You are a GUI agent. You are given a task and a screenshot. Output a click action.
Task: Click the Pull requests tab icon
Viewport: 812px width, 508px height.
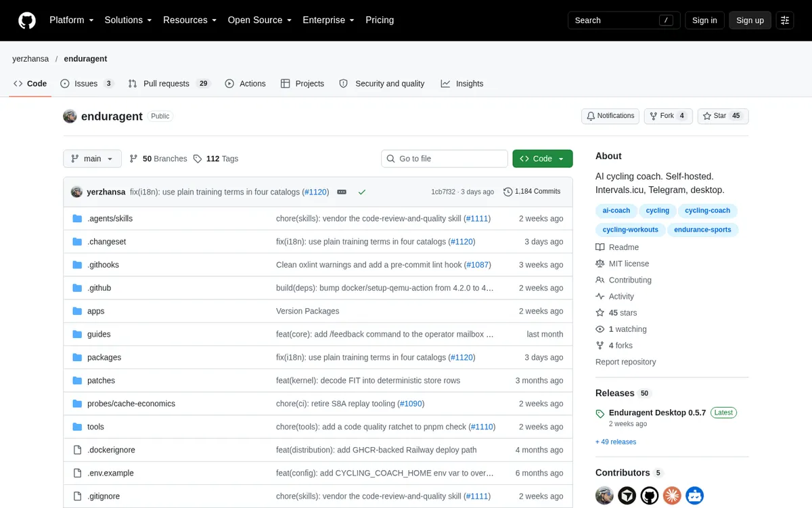click(x=133, y=83)
